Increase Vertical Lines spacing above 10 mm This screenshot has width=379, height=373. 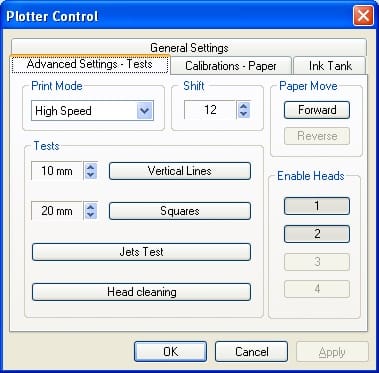point(91,167)
